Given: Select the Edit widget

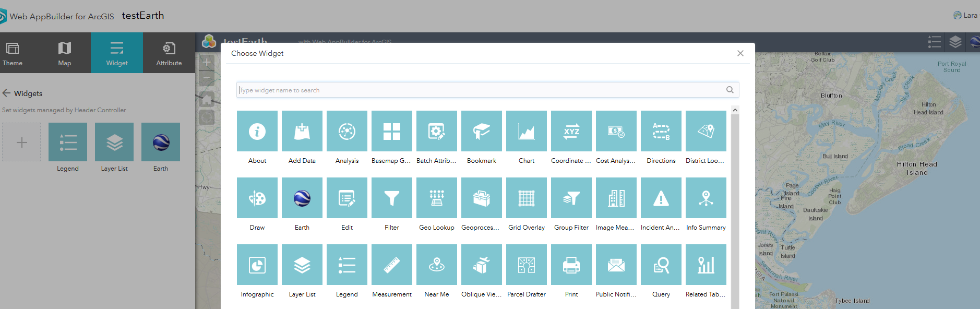Looking at the screenshot, I should 346,198.
